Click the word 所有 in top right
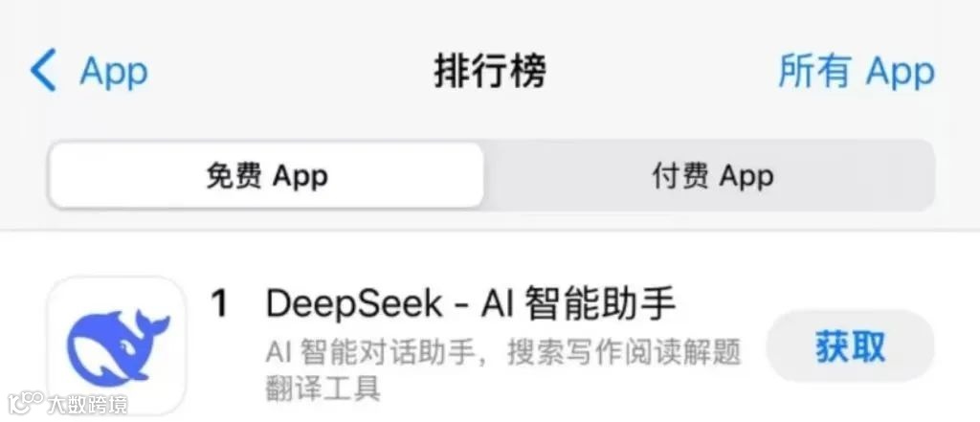The image size is (980, 422). point(815,71)
